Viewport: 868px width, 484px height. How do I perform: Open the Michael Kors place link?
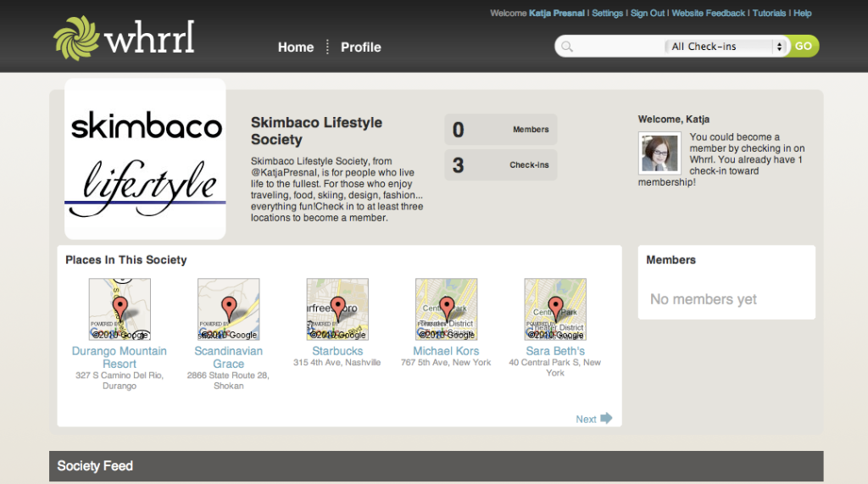click(x=446, y=351)
